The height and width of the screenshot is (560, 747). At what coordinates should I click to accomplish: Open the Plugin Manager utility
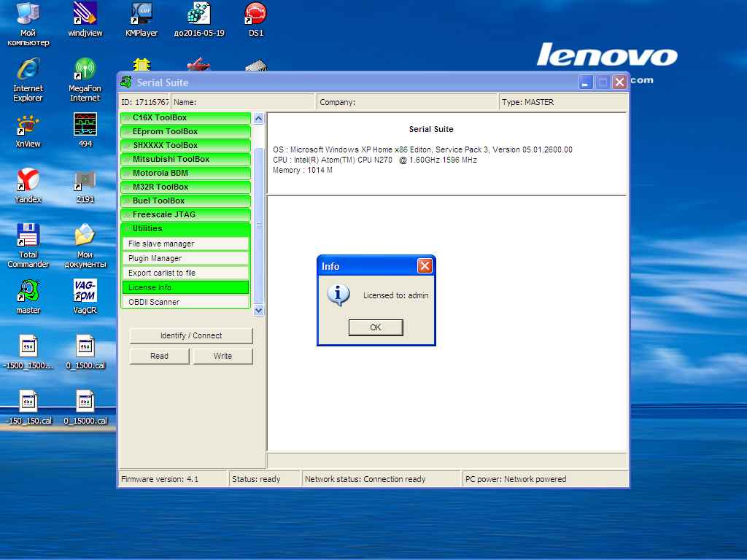coord(185,259)
